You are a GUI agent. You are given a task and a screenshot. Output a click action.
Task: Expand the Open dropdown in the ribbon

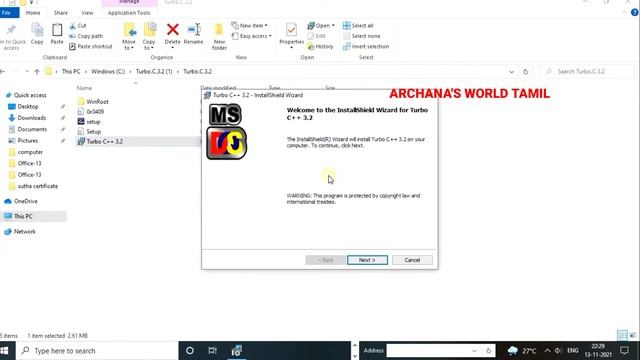click(321, 26)
